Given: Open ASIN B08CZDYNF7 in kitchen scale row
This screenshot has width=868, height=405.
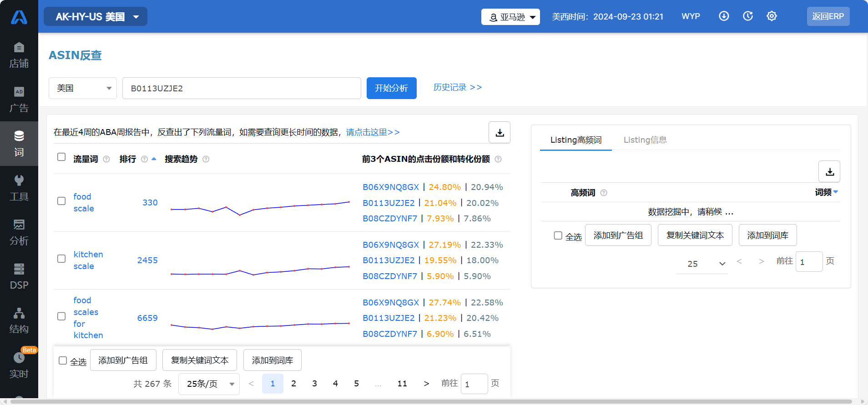Looking at the screenshot, I should click(x=390, y=276).
